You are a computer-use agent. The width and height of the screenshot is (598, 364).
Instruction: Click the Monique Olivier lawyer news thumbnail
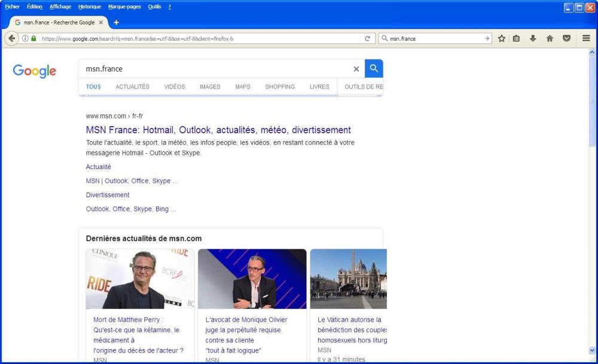(252, 279)
